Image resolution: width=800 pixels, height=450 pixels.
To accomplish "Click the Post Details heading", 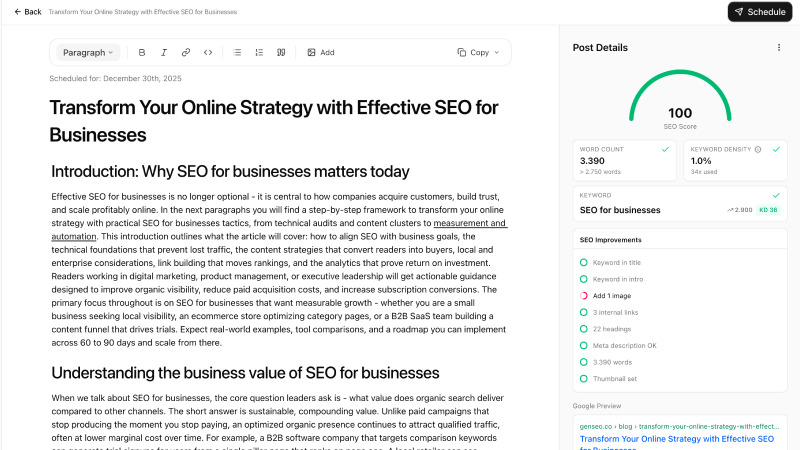I will 600,47.
